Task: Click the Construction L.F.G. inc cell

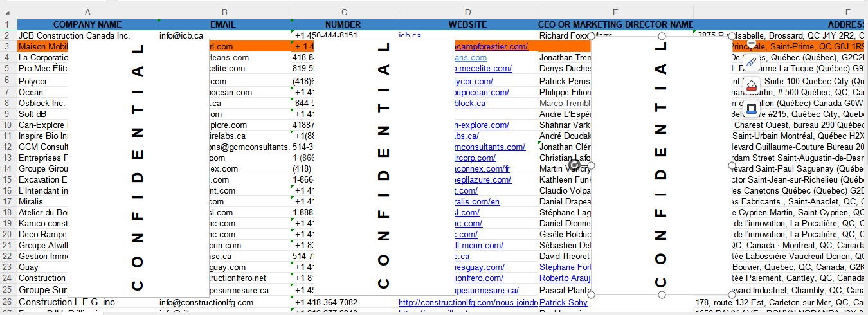Action: [x=87, y=302]
